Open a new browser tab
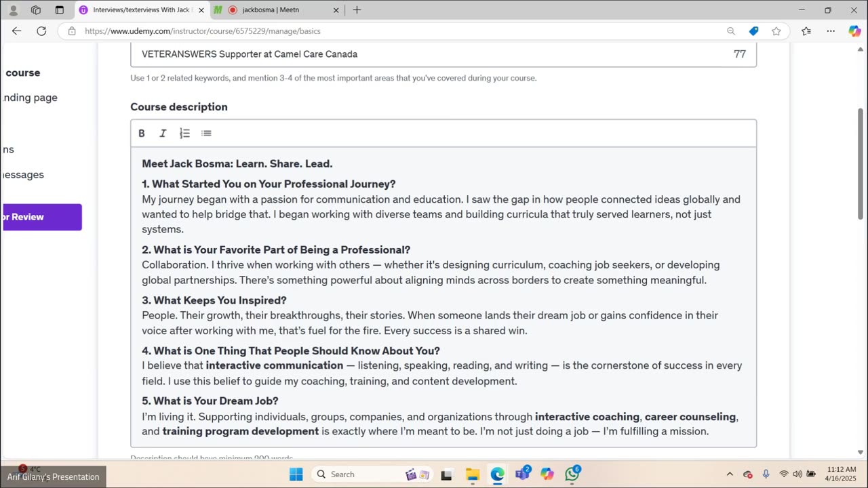868x488 pixels. pos(357,10)
